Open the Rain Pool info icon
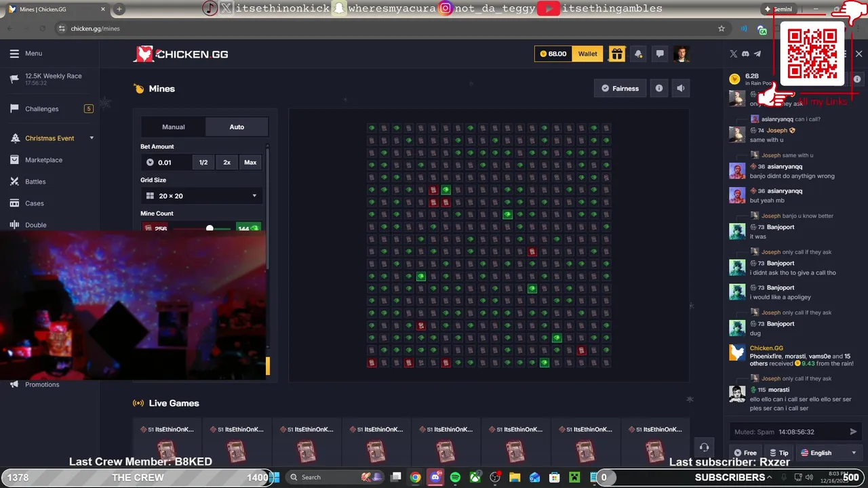Image resolution: width=868 pixels, height=488 pixels. 857,79
